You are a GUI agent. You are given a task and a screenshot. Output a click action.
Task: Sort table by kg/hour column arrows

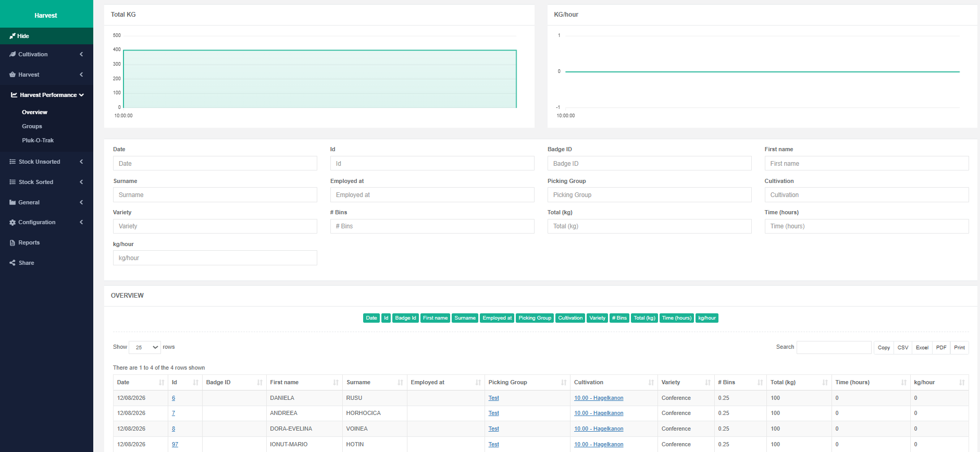click(962, 383)
